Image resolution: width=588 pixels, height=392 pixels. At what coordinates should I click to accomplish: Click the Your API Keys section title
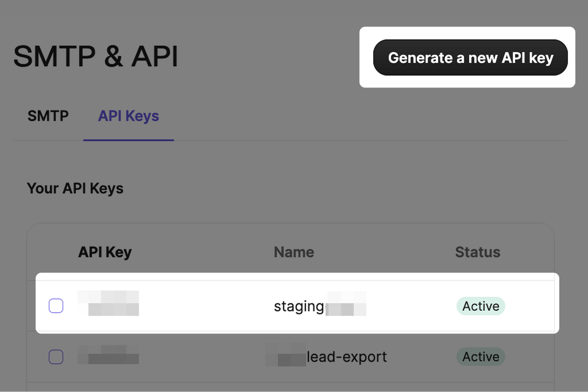[75, 189]
